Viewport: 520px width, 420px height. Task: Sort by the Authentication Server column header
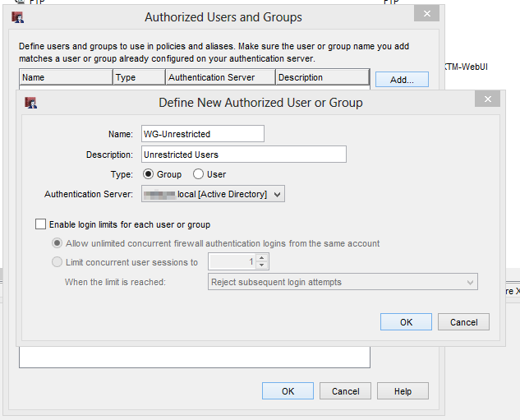[x=220, y=77]
